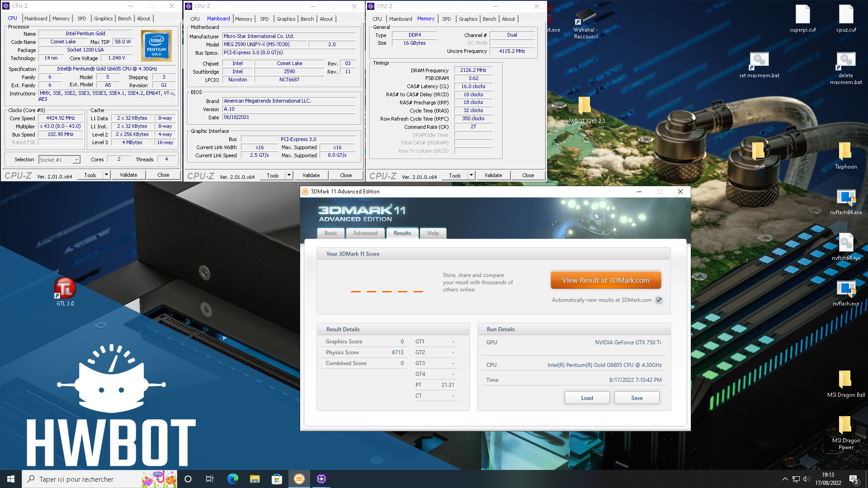
Task: Open the MSI Dragon Ball folder
Action: [846, 384]
